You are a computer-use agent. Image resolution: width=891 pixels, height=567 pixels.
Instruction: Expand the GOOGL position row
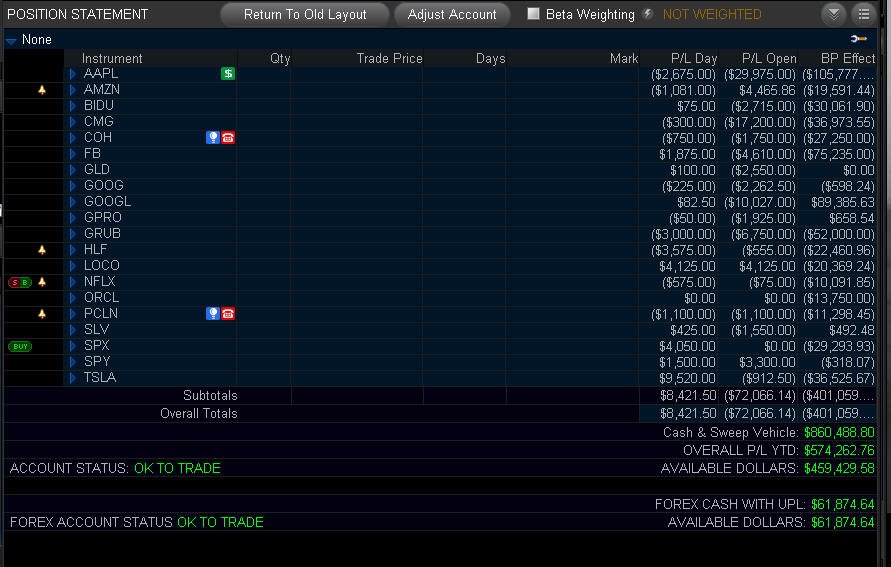(73, 202)
